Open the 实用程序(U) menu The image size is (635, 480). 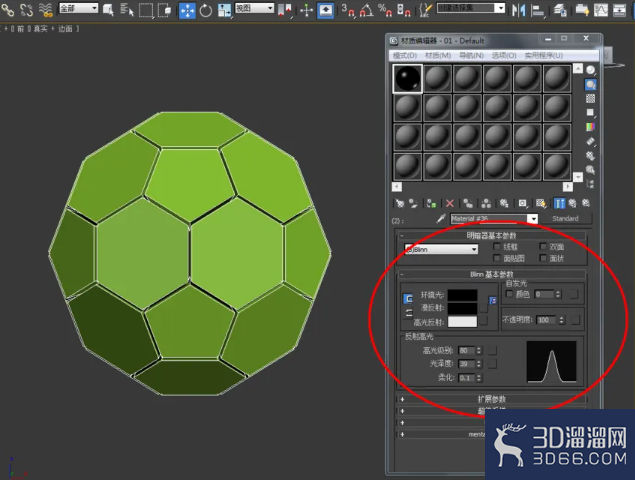543,55
